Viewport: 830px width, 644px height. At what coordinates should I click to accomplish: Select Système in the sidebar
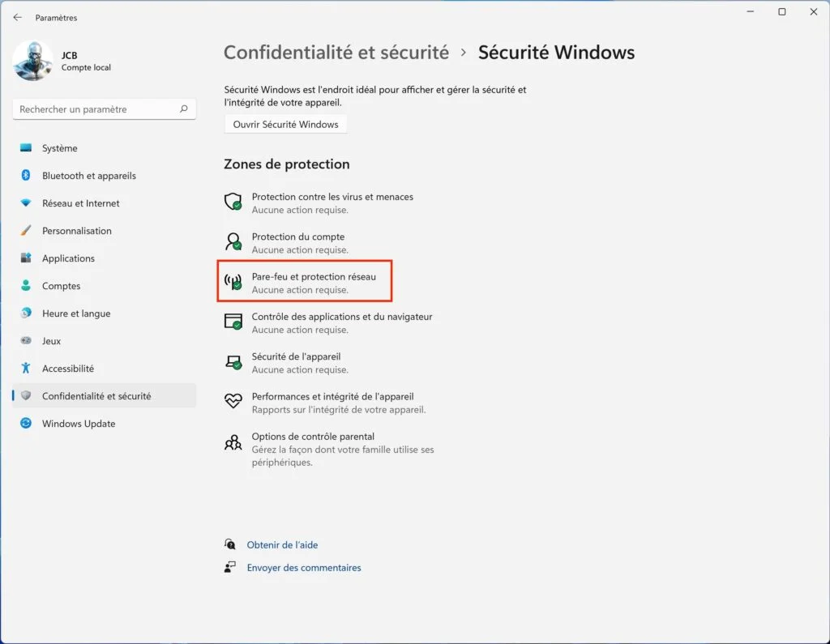point(61,147)
